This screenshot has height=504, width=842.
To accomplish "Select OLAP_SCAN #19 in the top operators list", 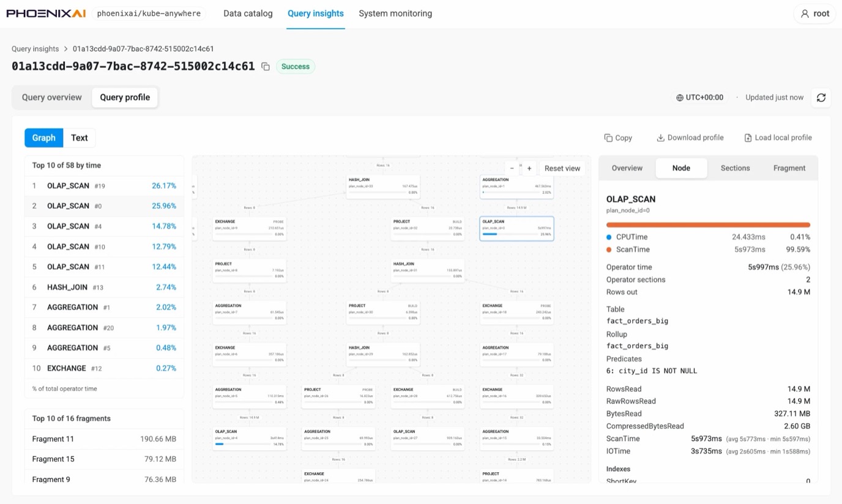I will (104, 186).
